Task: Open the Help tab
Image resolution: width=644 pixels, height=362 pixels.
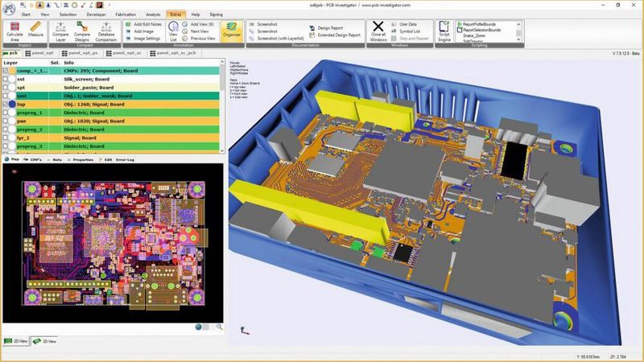Action: tap(196, 14)
